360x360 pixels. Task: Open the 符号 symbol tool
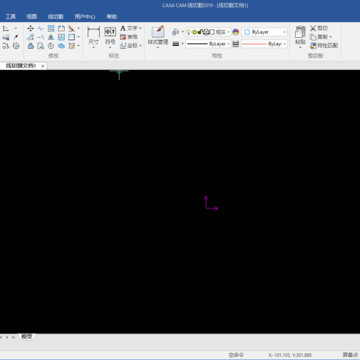click(x=110, y=35)
